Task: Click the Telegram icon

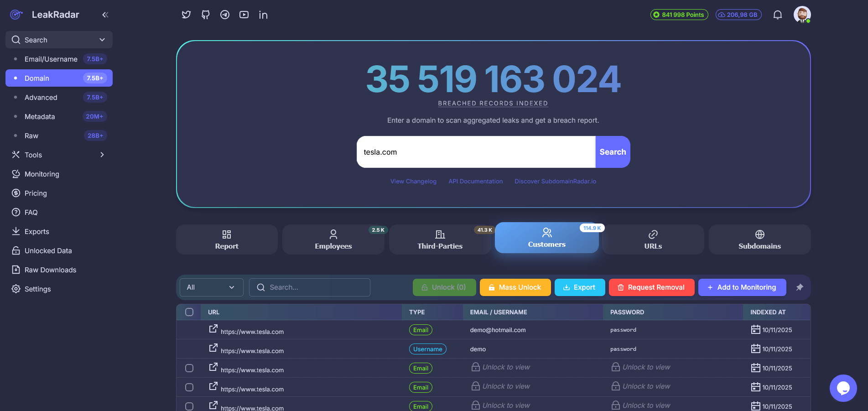Action: point(224,15)
